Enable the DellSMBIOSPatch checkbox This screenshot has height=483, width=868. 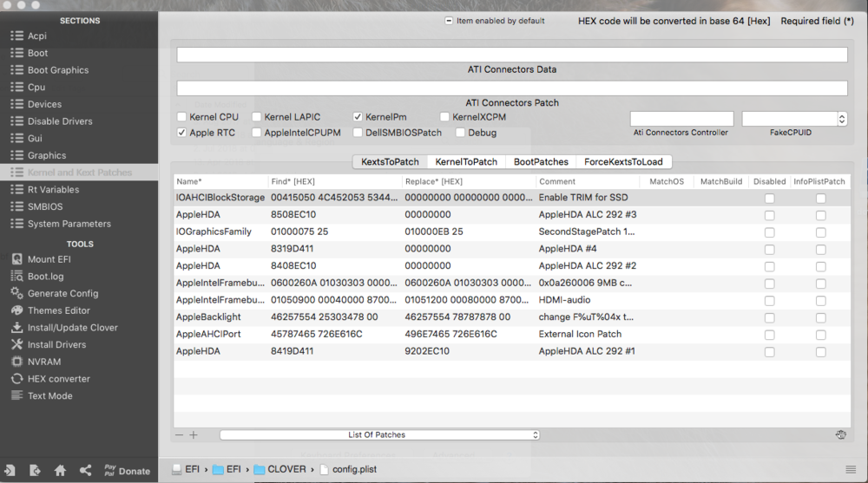click(x=358, y=133)
